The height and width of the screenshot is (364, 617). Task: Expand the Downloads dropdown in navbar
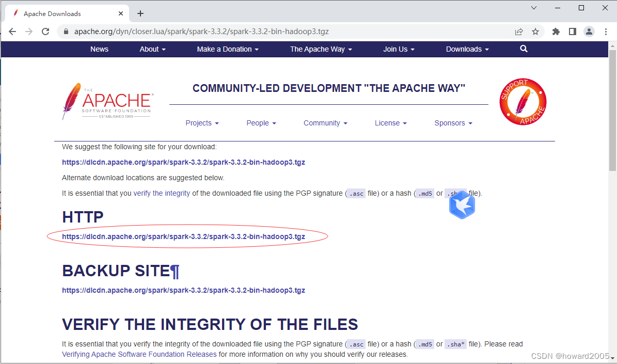[x=467, y=49]
